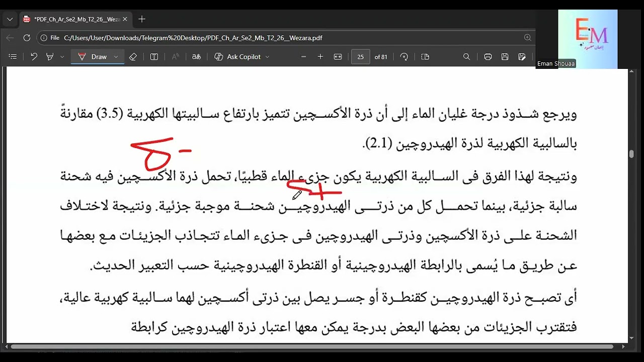Click the Save as icon
The height and width of the screenshot is (362, 644).
tap(522, 57)
